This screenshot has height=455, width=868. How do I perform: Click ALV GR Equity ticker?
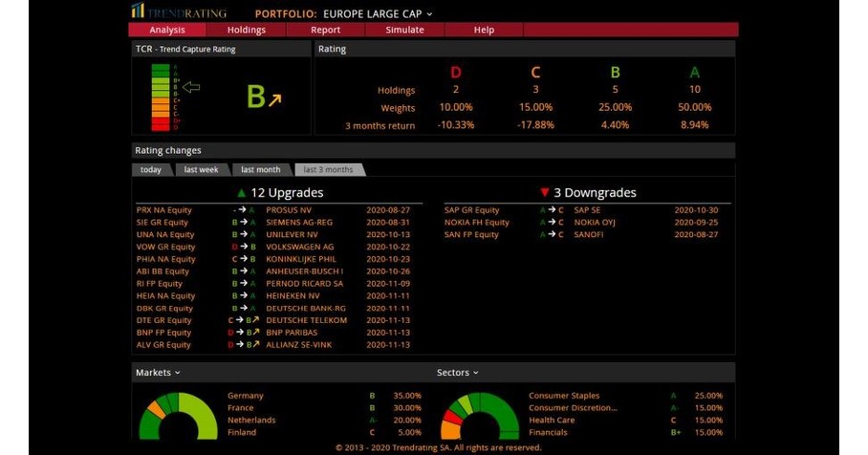point(163,345)
